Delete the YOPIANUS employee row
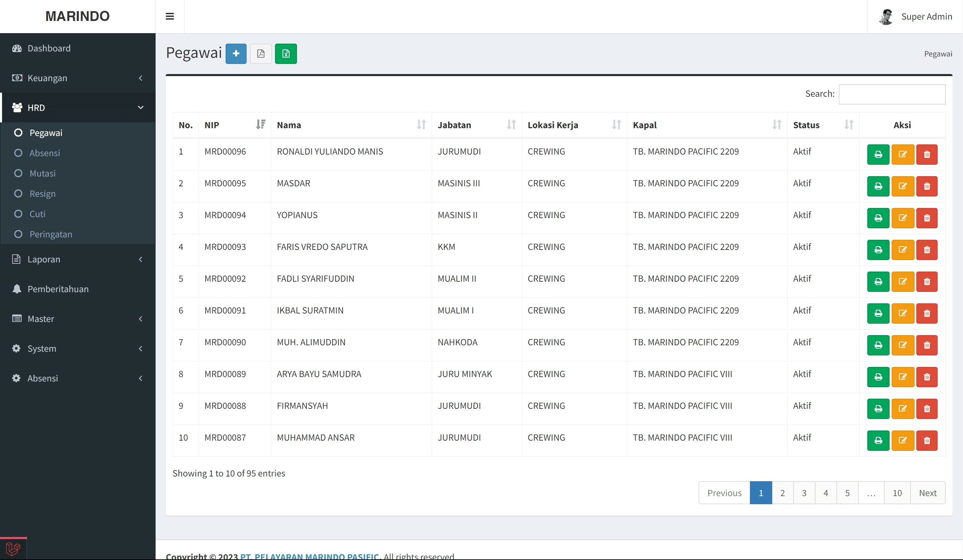This screenshot has width=963, height=560. [926, 218]
